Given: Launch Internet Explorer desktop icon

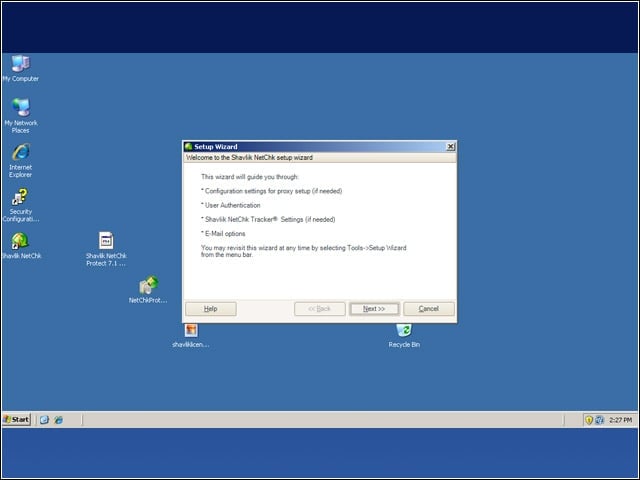Looking at the screenshot, I should pos(20,160).
